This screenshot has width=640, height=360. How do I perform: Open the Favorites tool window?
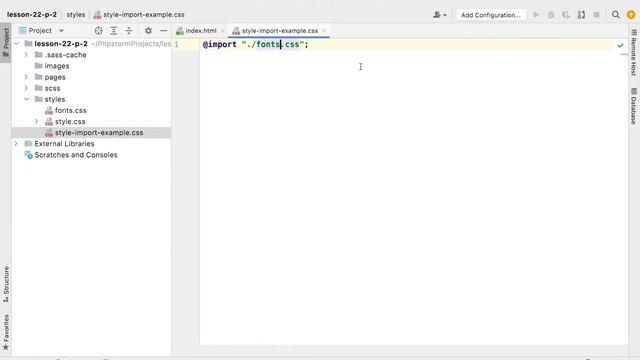[x=6, y=332]
